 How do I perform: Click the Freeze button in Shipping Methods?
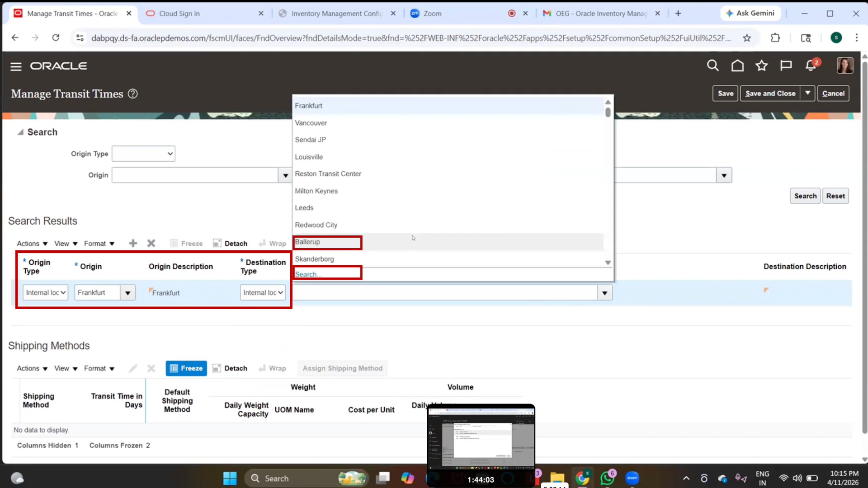click(186, 368)
